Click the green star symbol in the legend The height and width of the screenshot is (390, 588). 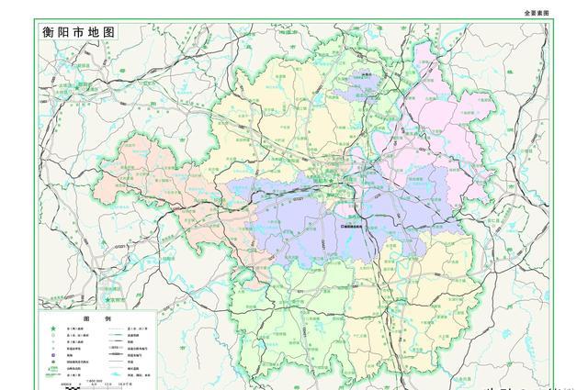pos(53,328)
